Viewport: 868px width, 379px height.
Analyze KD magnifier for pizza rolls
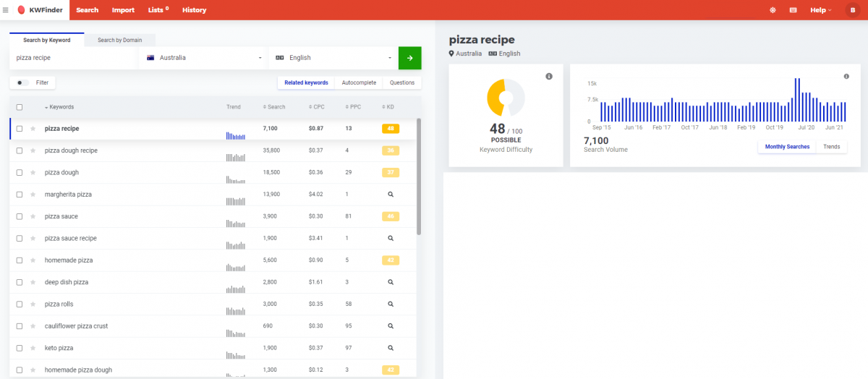click(x=391, y=304)
